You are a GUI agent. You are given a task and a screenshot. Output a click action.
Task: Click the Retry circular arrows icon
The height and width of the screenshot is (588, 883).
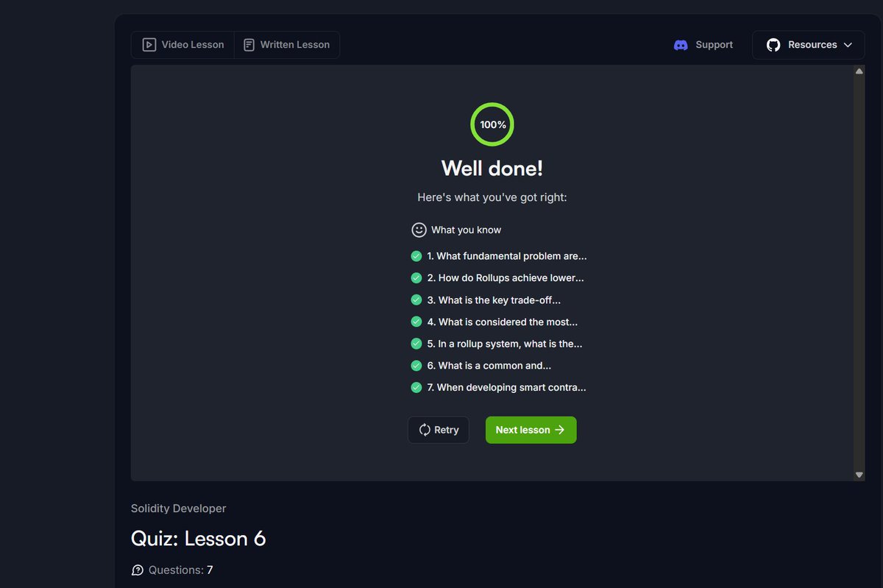tap(425, 430)
